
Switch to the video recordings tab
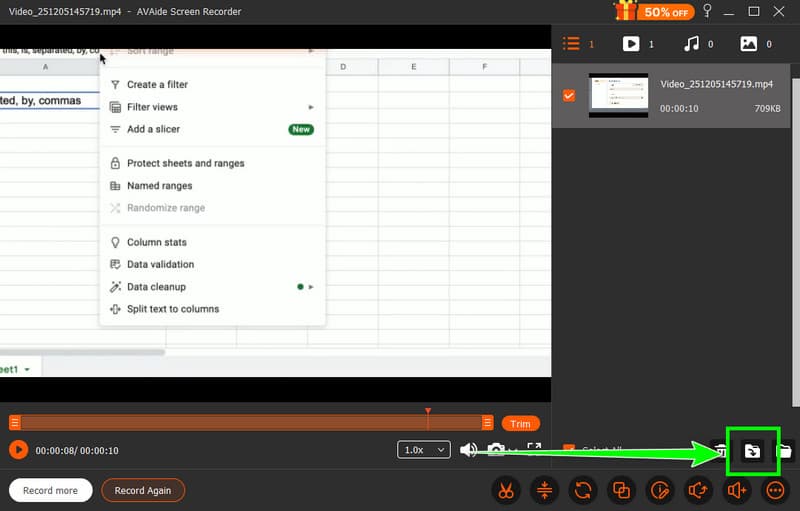[631, 44]
